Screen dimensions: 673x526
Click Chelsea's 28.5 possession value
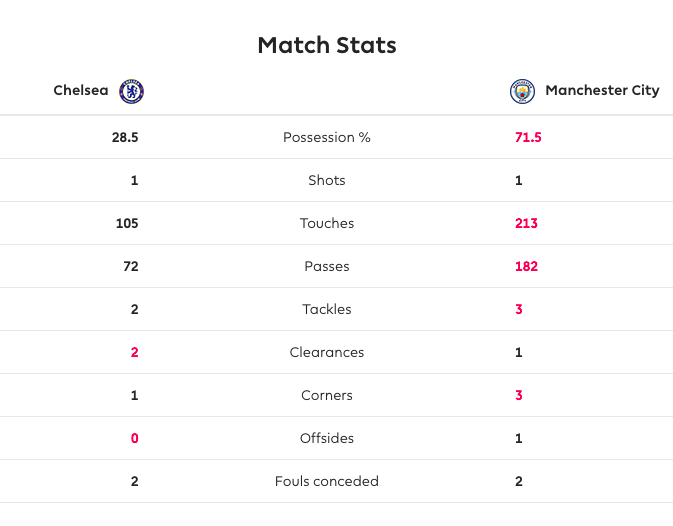tap(125, 138)
